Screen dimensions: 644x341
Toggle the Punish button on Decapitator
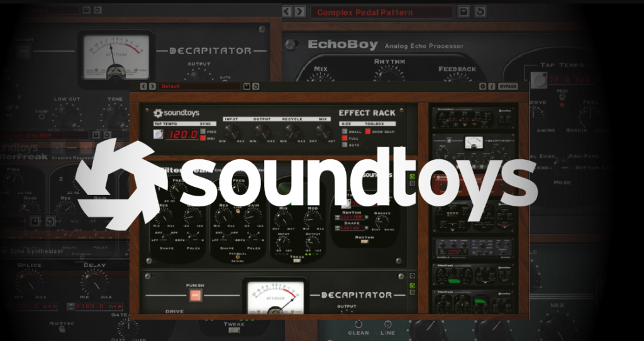[x=195, y=296]
